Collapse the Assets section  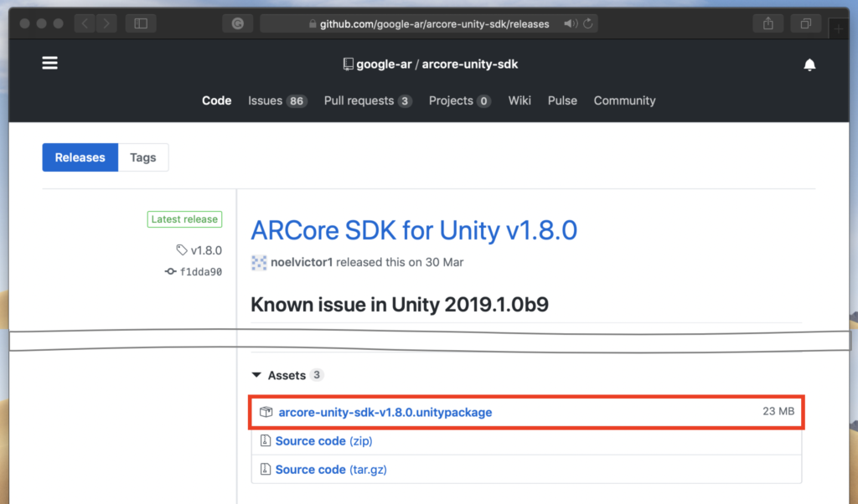tap(256, 375)
